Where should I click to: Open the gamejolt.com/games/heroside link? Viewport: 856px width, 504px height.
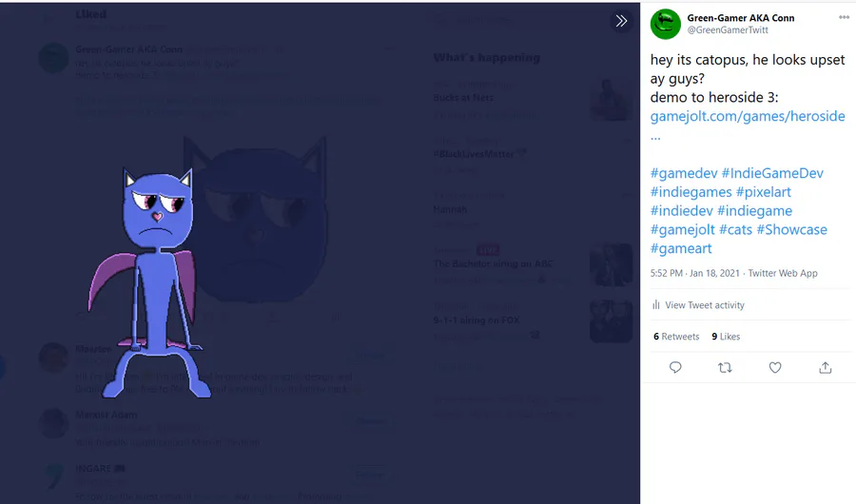pyautogui.click(x=748, y=116)
